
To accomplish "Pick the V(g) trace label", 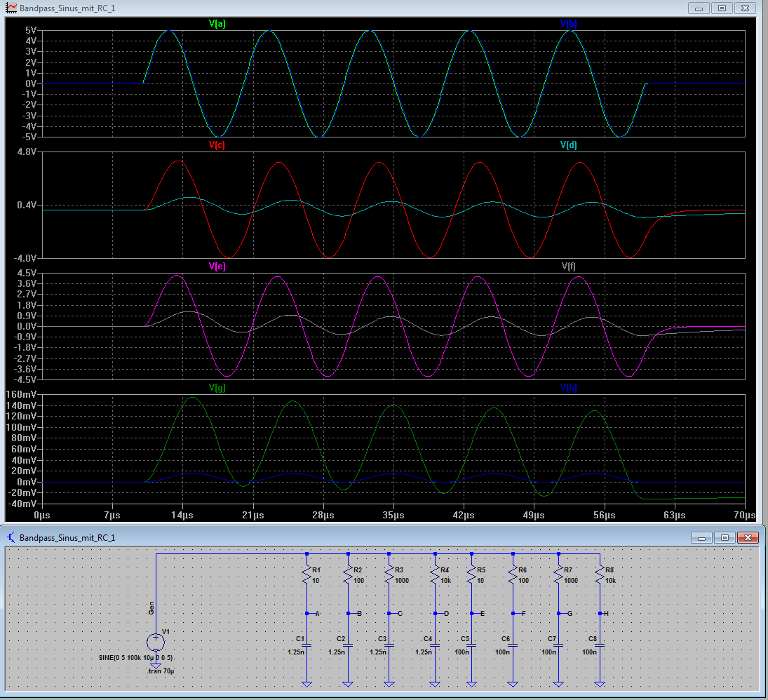I will pos(217,388).
